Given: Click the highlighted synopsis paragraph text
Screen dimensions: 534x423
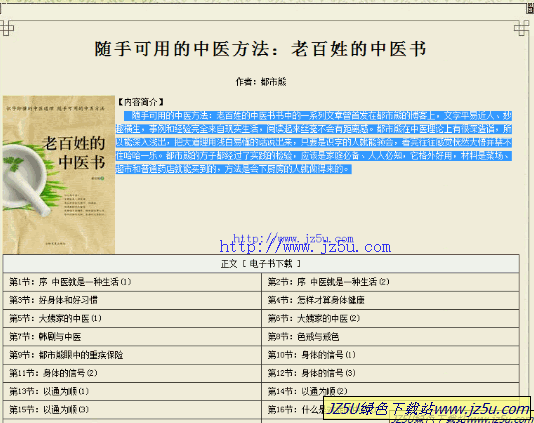Looking at the screenshot, I should pyautogui.click(x=314, y=142).
